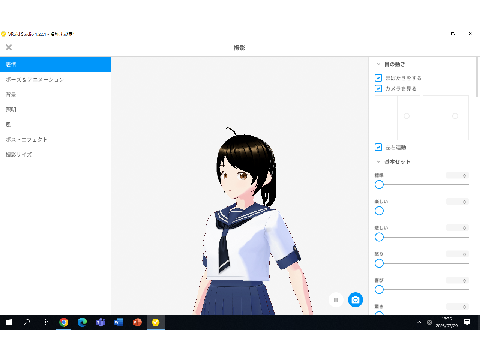Open the 風 (Wind) tab

point(55,124)
